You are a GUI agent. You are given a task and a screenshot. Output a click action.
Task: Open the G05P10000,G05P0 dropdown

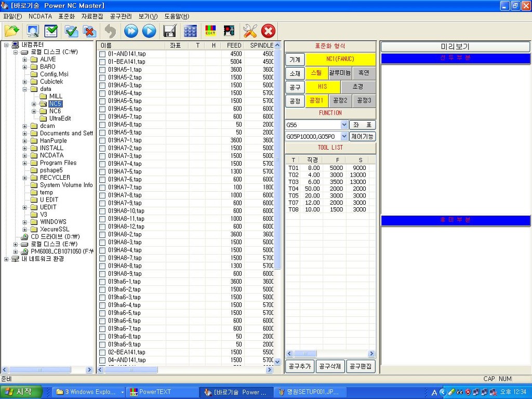pyautogui.click(x=344, y=137)
